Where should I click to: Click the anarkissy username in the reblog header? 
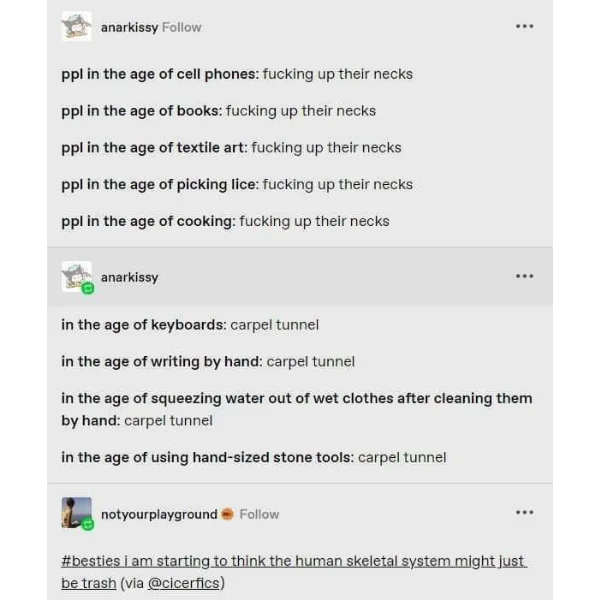point(129,277)
